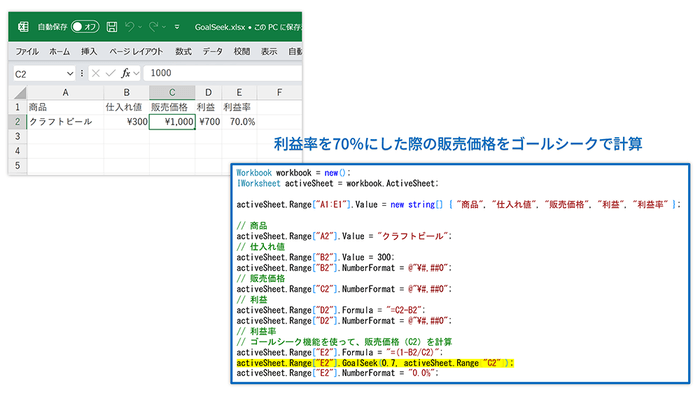Select column D header
Screen dimensions: 700x394
(208, 93)
